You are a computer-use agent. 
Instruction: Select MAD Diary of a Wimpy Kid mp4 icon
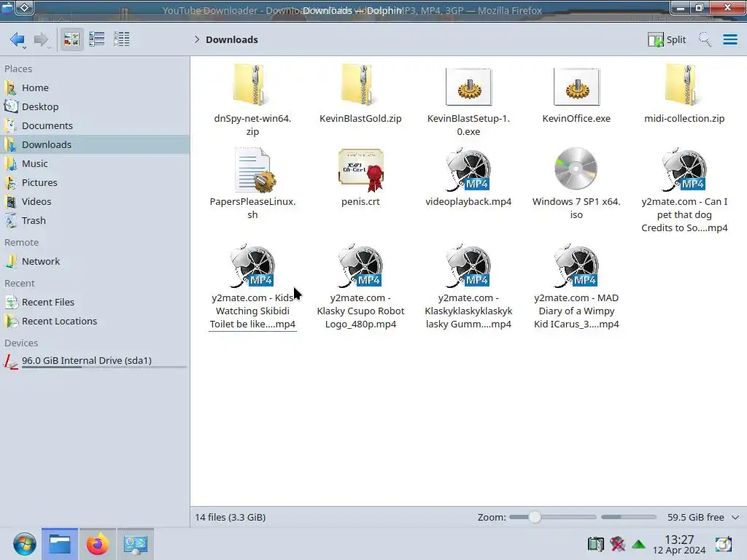point(576,265)
